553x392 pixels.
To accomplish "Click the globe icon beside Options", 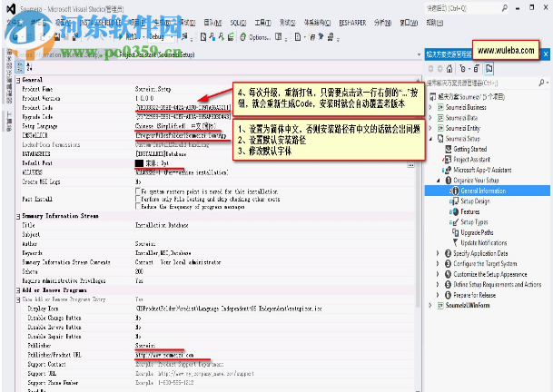I will tap(242, 37).
